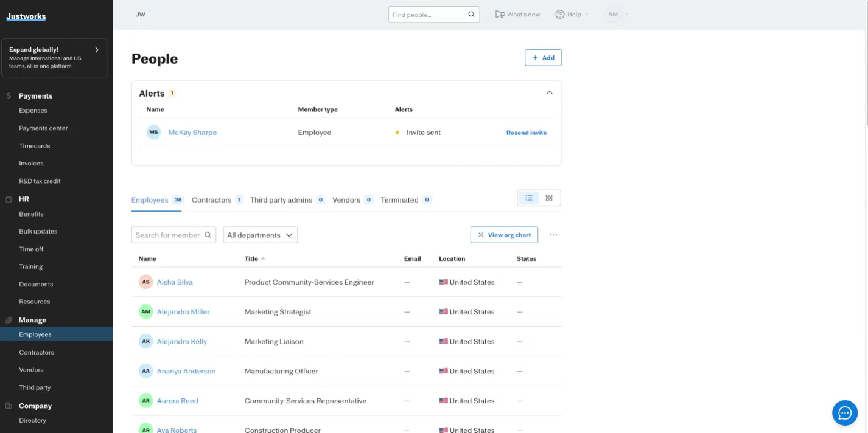Screen dimensions: 868x433
Task: Click the ellipsis for more people options
Action: (553, 235)
